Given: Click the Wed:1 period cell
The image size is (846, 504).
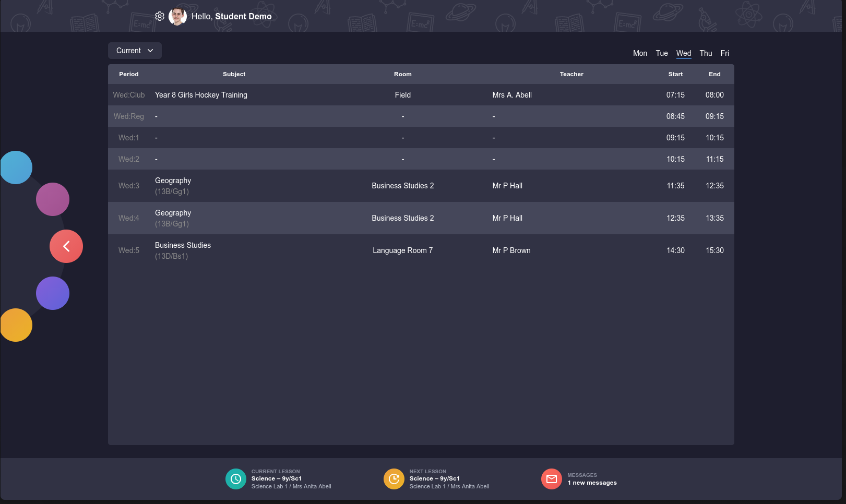Looking at the screenshot, I should (x=129, y=138).
